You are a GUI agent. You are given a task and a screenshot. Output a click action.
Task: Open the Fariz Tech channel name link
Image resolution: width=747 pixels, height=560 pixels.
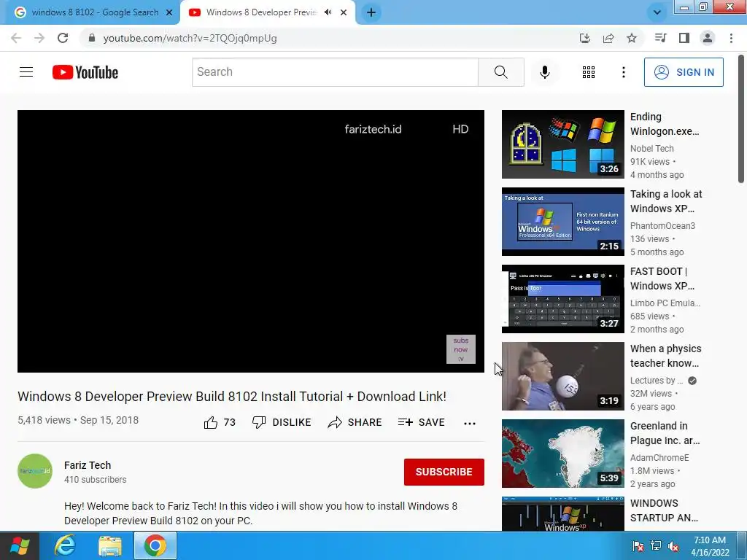tap(88, 465)
